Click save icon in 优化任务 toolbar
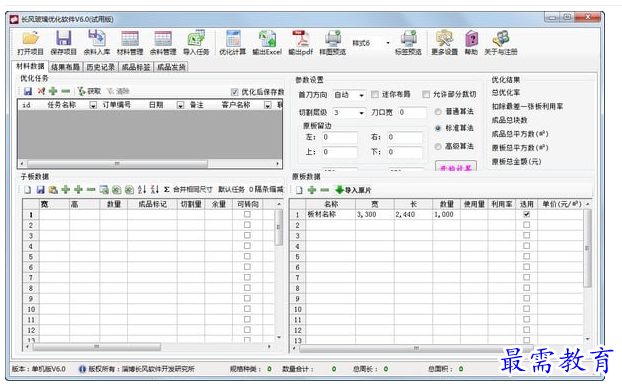This screenshot has height=392, width=622. [x=28, y=91]
